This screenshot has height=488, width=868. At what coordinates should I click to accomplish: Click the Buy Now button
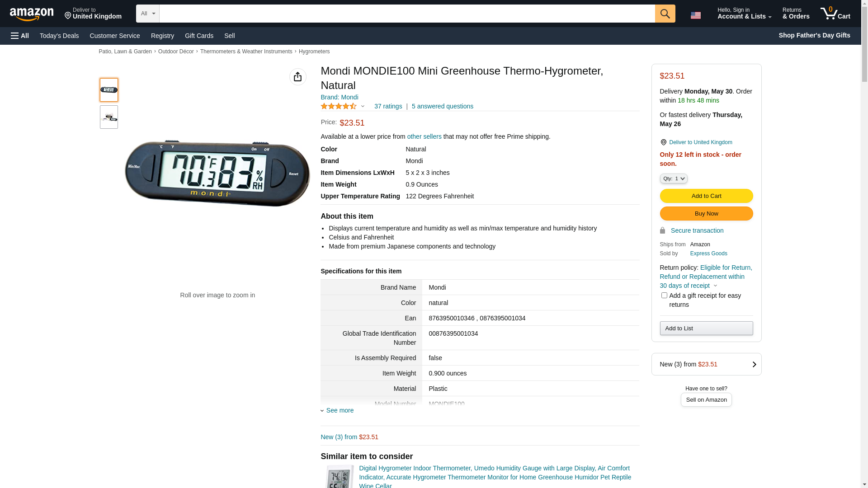coord(706,214)
